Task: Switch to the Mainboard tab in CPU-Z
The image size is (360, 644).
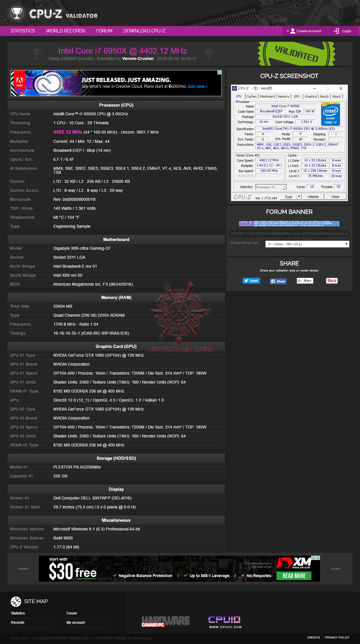Action: point(267,96)
